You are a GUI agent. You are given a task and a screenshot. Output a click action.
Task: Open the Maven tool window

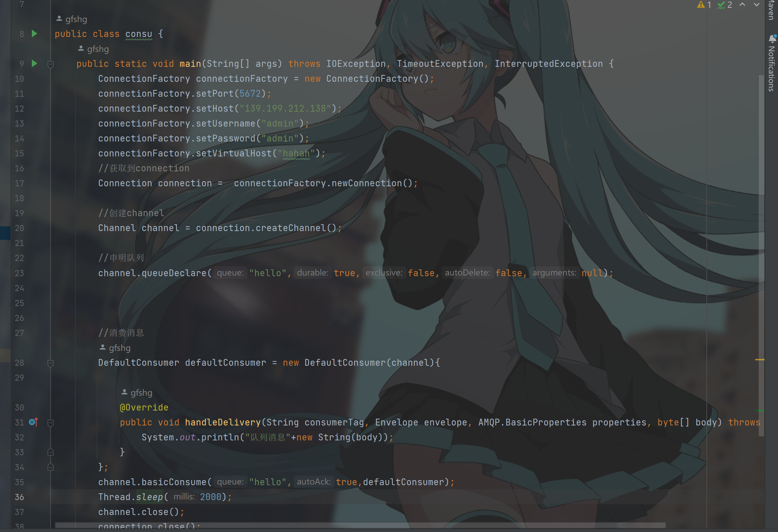coord(772,10)
